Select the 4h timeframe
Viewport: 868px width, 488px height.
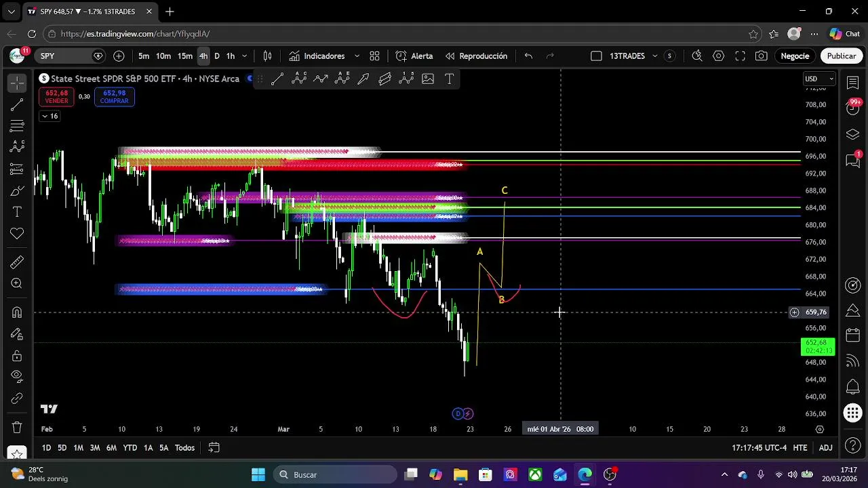(x=203, y=56)
